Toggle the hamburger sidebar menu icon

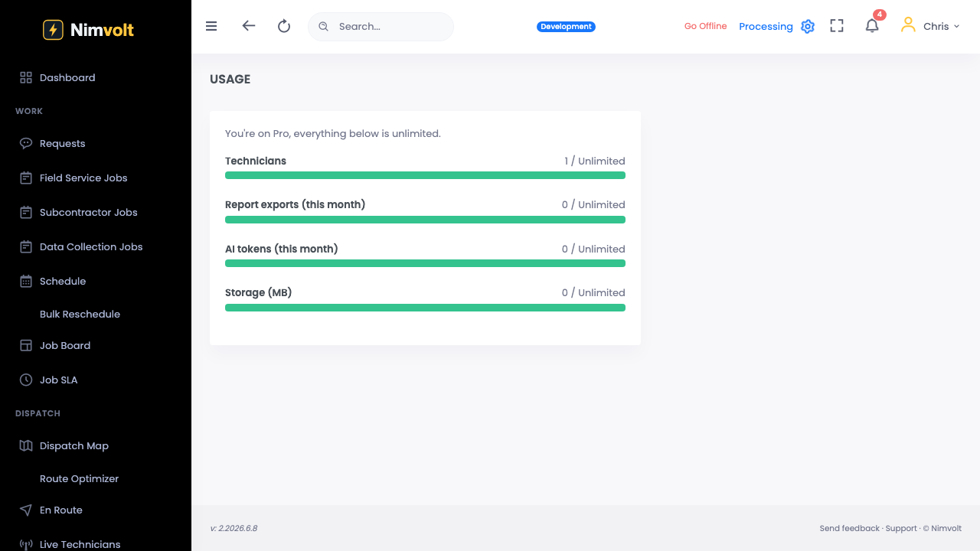(x=211, y=26)
